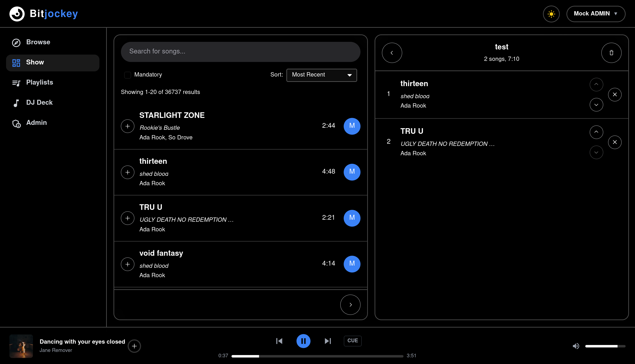Open the Mock ADMIN account dropdown

[x=596, y=14]
